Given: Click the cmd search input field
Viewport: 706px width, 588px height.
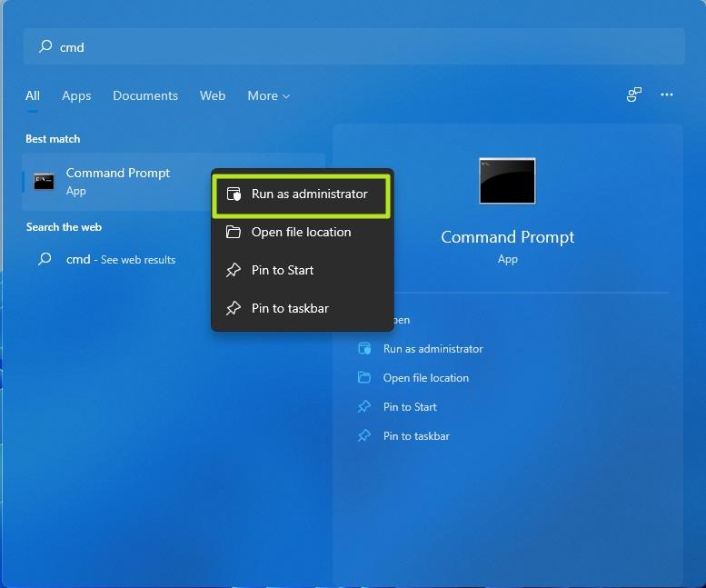Looking at the screenshot, I should pyautogui.click(x=363, y=47).
